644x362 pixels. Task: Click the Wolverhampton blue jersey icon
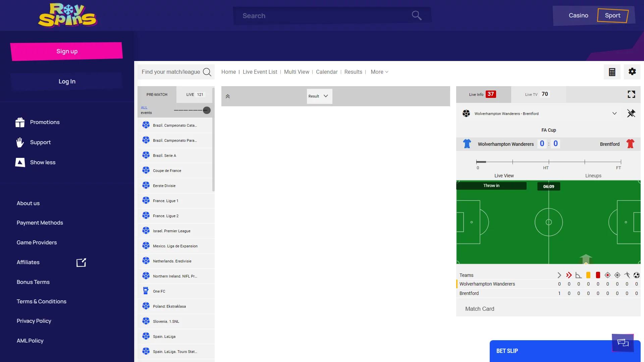(x=467, y=144)
